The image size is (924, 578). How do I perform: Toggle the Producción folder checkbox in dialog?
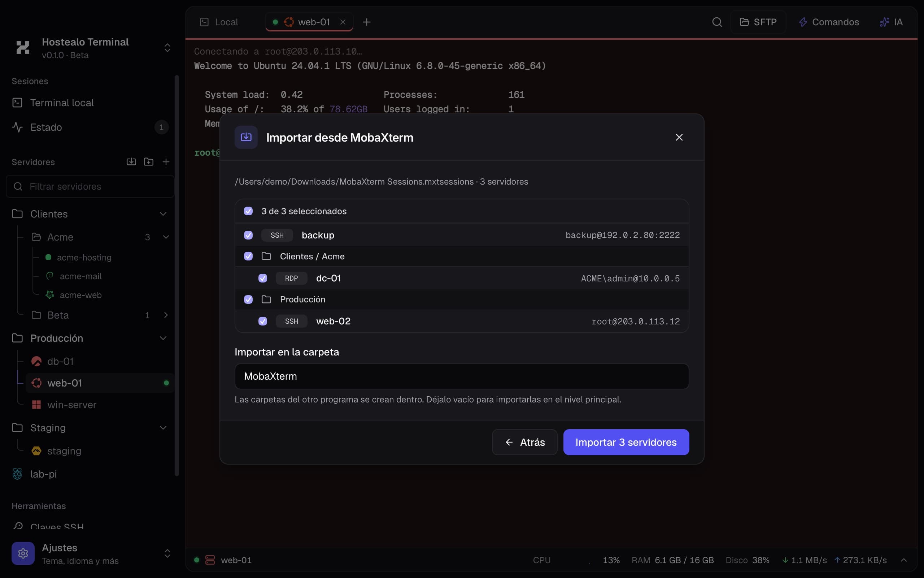pyautogui.click(x=248, y=299)
